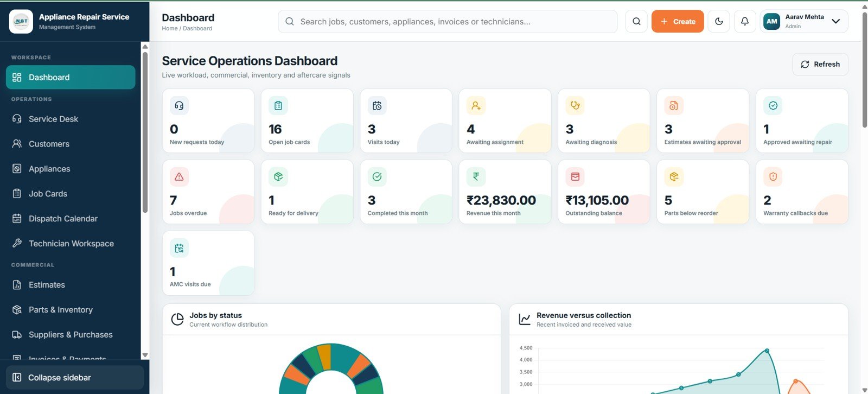Click shield icon on Warranty callbacks due card

coord(773,177)
